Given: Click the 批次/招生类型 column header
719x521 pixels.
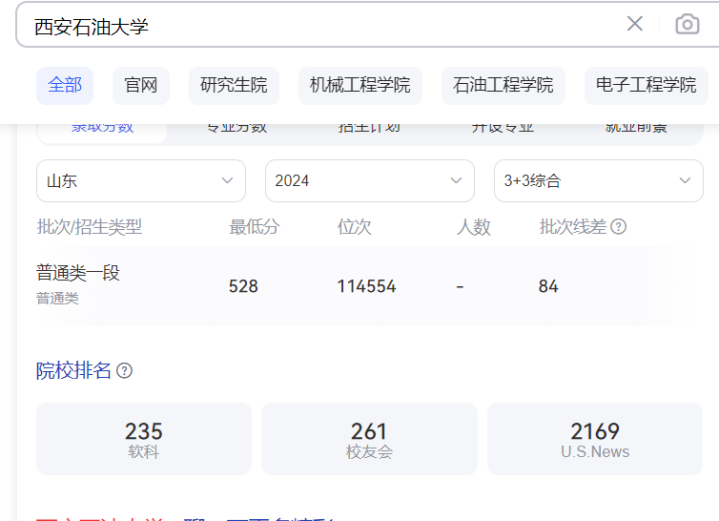Looking at the screenshot, I should click(x=89, y=227).
